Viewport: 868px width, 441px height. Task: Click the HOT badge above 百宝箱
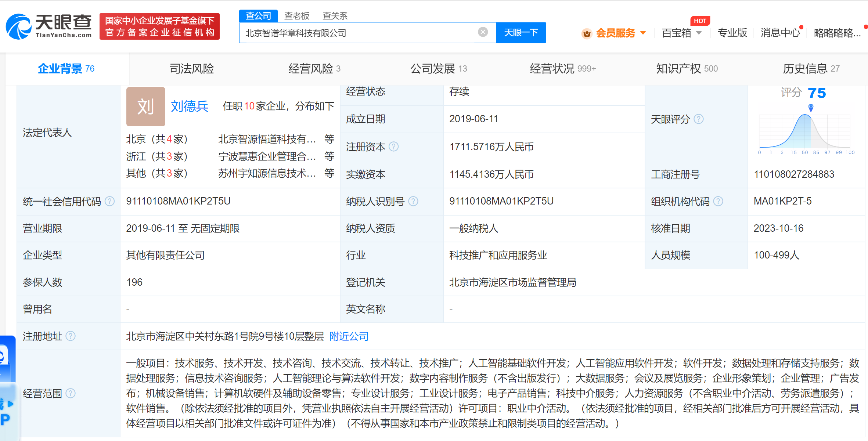pos(700,21)
